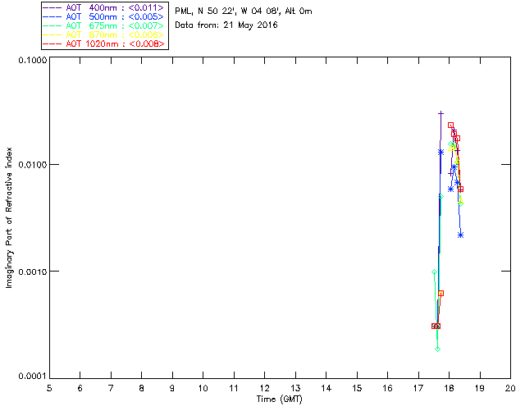The height and width of the screenshot is (420, 525).
Task: Click the x-axis tick label 13
Action: (295, 388)
